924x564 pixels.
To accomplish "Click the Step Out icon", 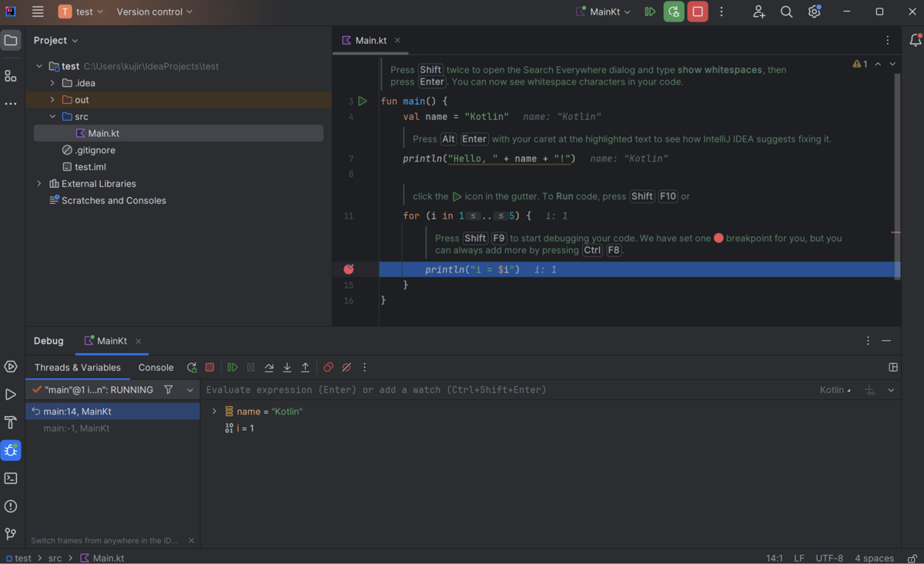I will click(x=305, y=367).
